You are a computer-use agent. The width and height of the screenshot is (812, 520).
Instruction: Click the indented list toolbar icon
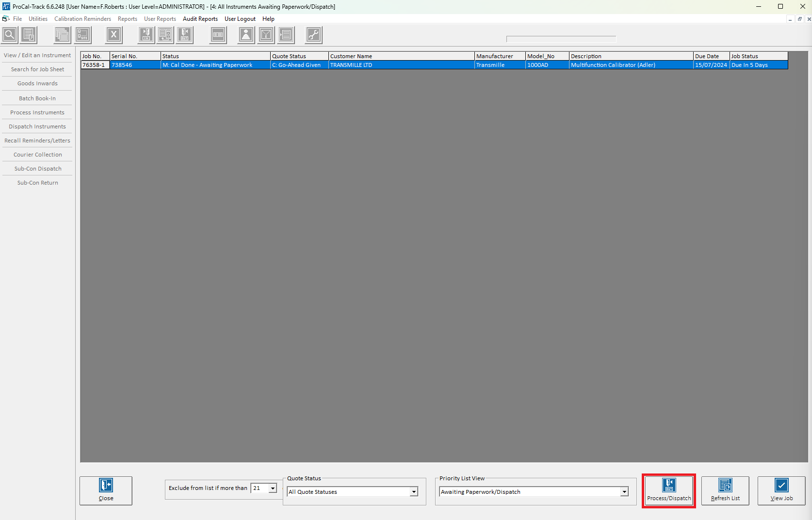pyautogui.click(x=286, y=35)
